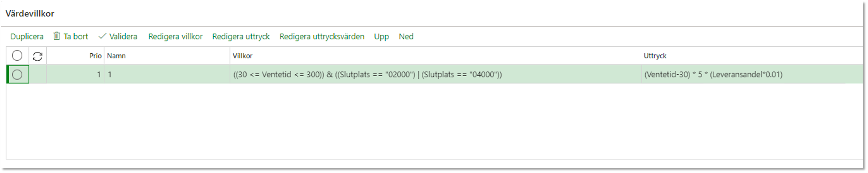The width and height of the screenshot is (868, 173).
Task: Open Redigera villkor
Action: click(175, 36)
